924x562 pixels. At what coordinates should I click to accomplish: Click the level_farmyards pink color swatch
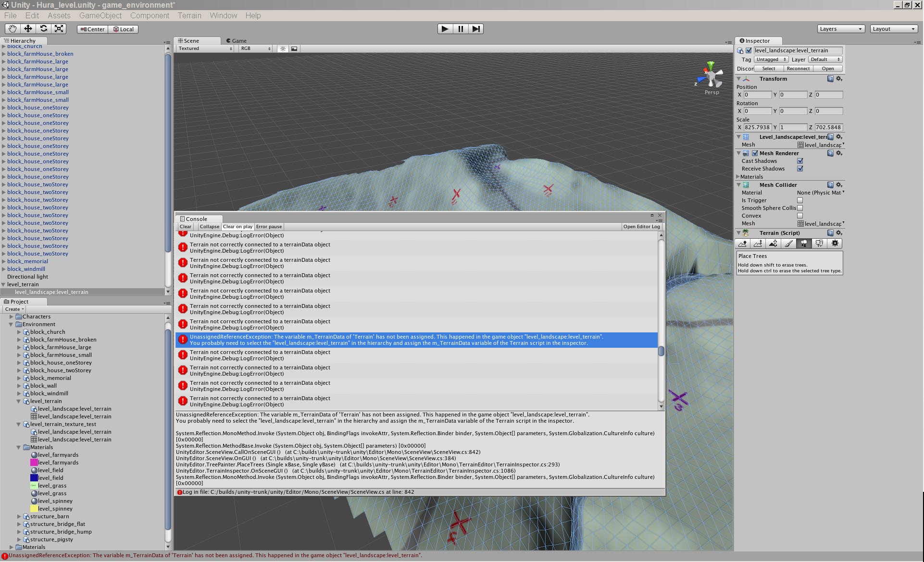pyautogui.click(x=34, y=463)
